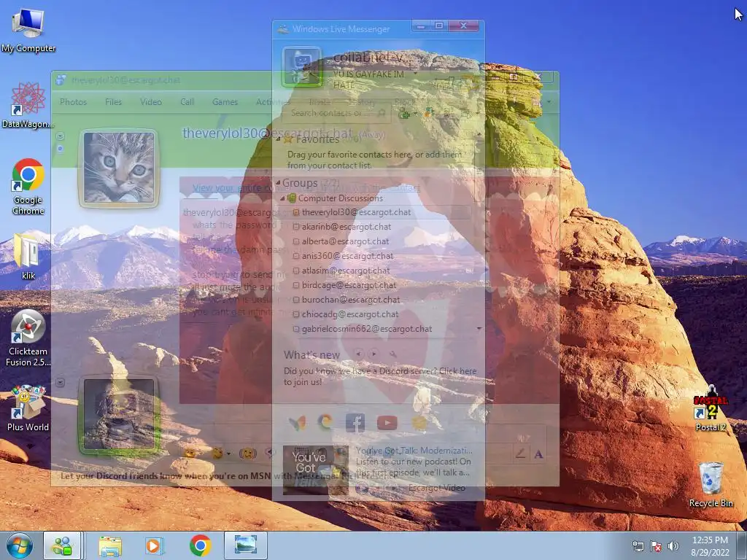
Task: Select the photo viewer taskbar button
Action: [x=245, y=545]
